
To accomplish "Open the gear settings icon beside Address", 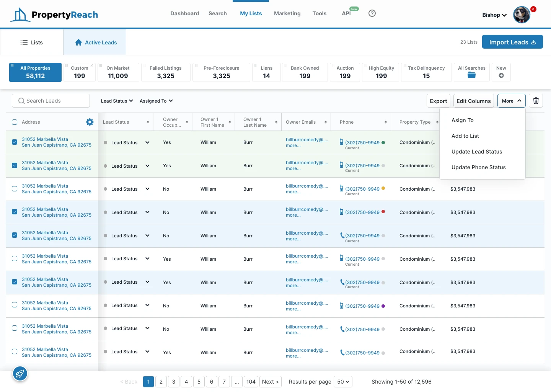I will 90,122.
